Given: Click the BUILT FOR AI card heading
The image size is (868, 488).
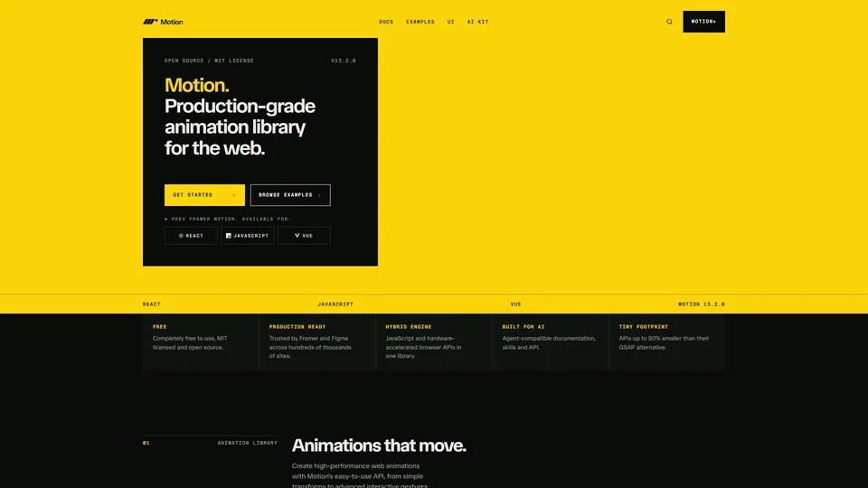Looking at the screenshot, I should tap(524, 327).
